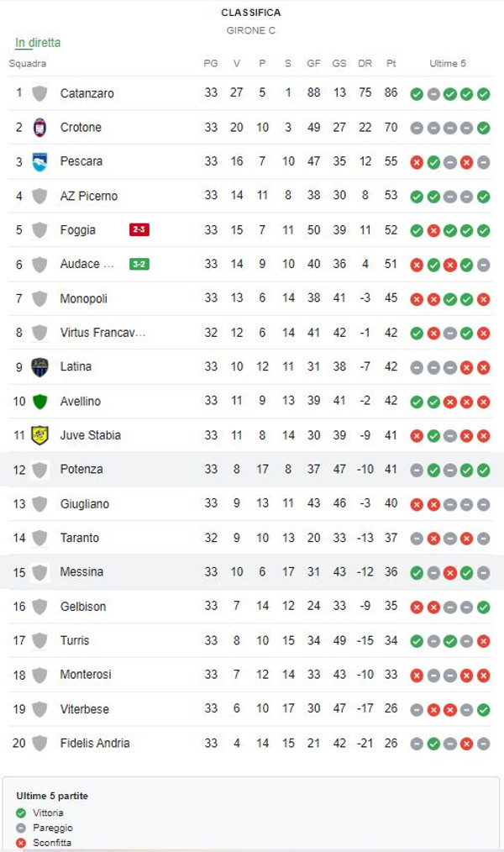The width and height of the screenshot is (504, 852).
Task: Select the In diretta tab
Action: (38, 43)
